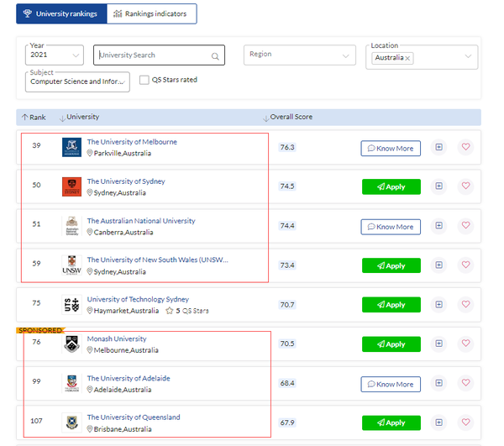Screen dimensions: 504x446
Task: Click Know More for Australian National University
Action: point(391,227)
